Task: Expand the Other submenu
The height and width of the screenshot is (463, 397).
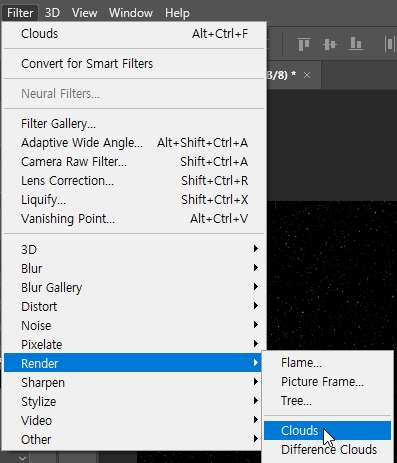Action: pos(134,439)
